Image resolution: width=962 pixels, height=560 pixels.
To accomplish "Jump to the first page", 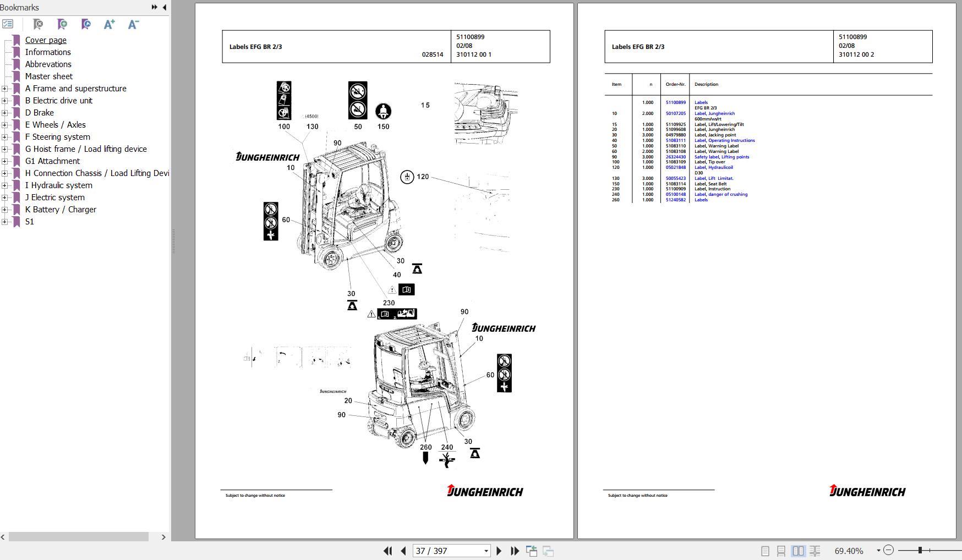I will (x=387, y=551).
